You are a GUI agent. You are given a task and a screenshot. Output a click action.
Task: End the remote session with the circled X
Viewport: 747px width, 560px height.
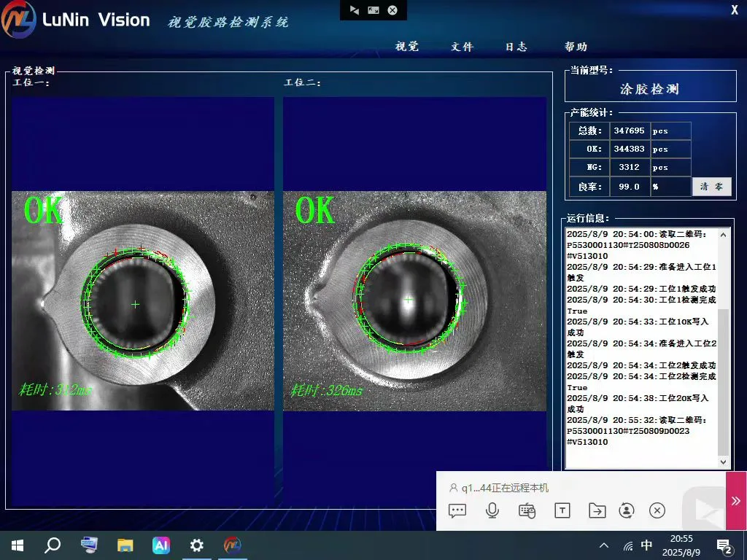pos(657,510)
